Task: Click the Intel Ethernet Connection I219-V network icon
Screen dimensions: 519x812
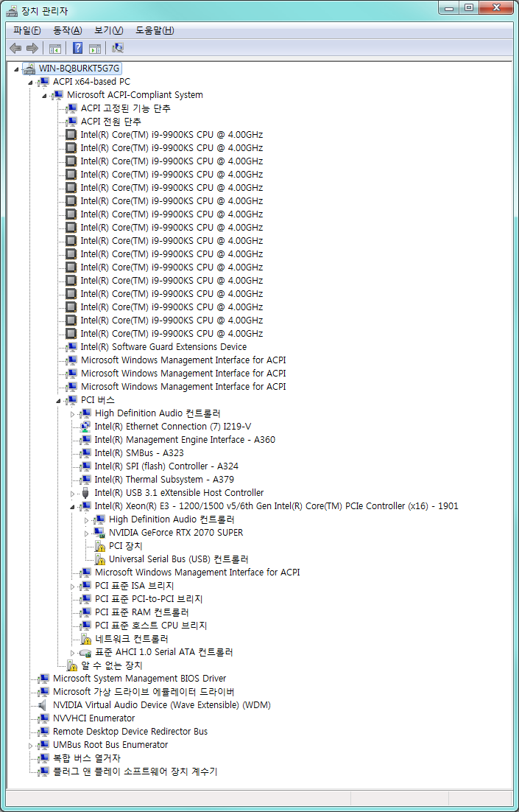Action: tap(86, 427)
